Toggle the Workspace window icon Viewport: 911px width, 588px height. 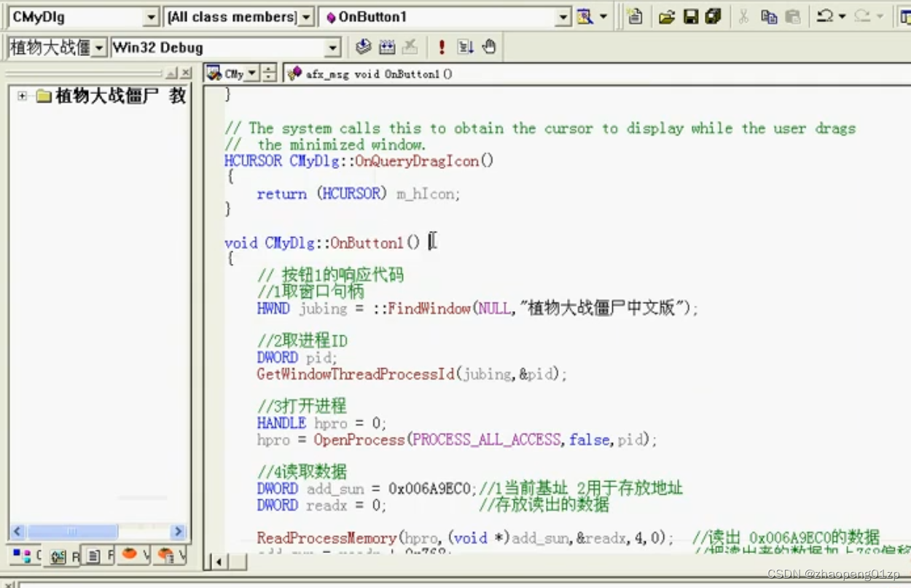point(904,17)
